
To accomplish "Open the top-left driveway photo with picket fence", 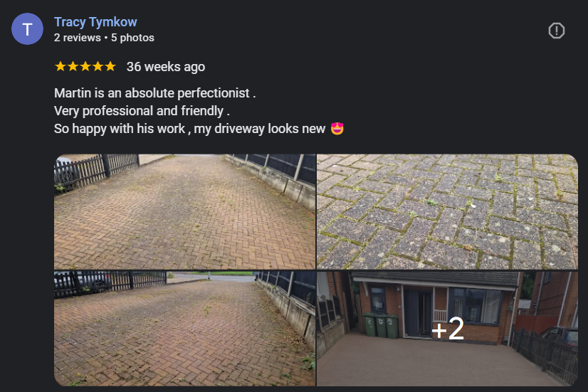I will (184, 212).
